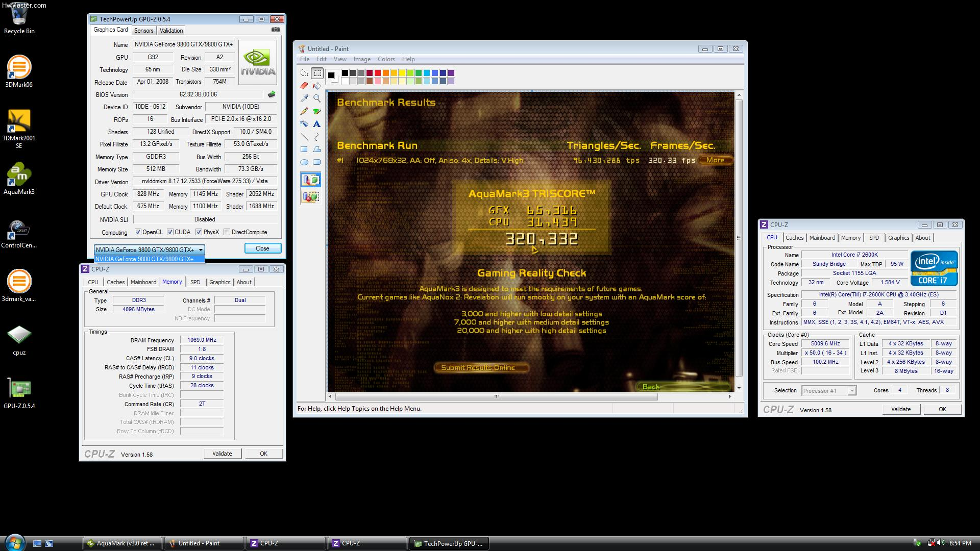The image size is (980, 551).
Task: Select the Rounded Rectangle tool
Action: [317, 162]
